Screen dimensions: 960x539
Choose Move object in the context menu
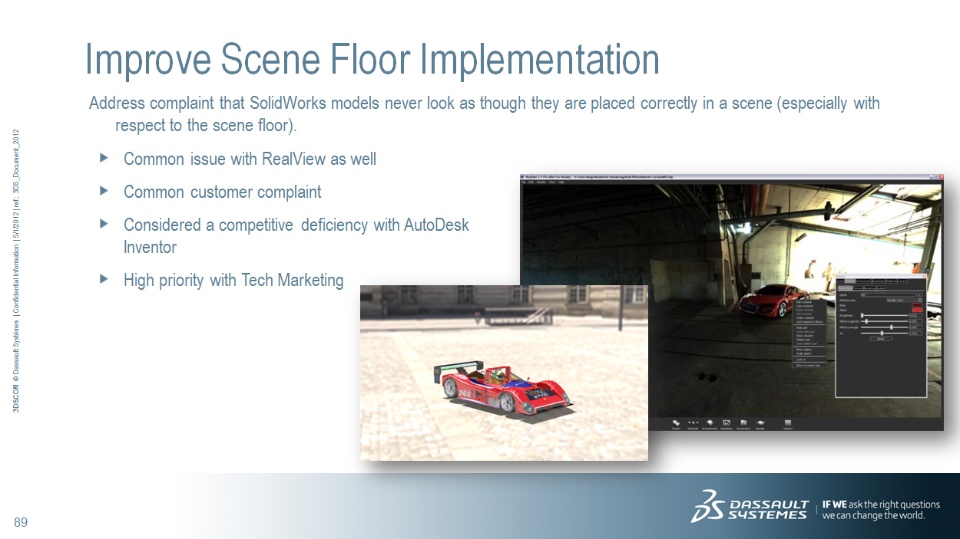(804, 349)
